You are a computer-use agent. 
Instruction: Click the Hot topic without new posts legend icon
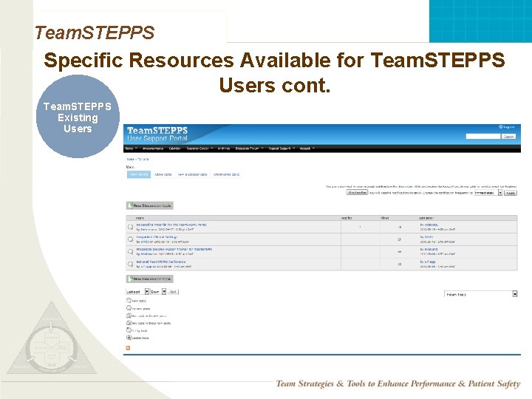click(x=129, y=323)
